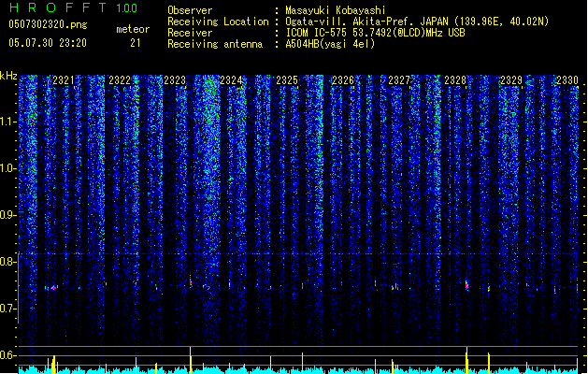588x374 pixels.
Task: Select time marker 2324
Action: coord(231,80)
